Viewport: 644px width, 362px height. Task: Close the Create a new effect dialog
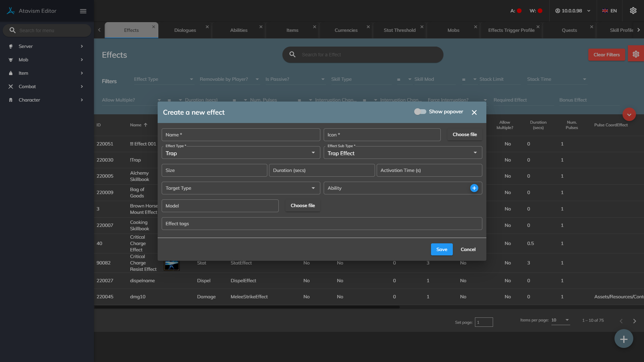pyautogui.click(x=474, y=113)
